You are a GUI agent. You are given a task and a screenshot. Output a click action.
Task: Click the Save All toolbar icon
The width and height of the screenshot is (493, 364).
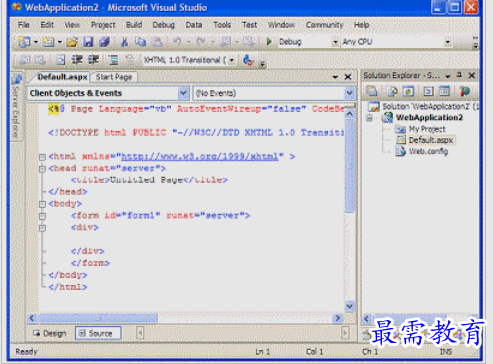(104, 42)
